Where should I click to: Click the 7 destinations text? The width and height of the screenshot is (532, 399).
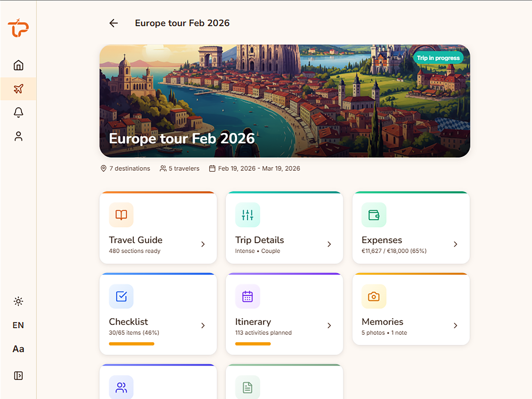coord(130,169)
